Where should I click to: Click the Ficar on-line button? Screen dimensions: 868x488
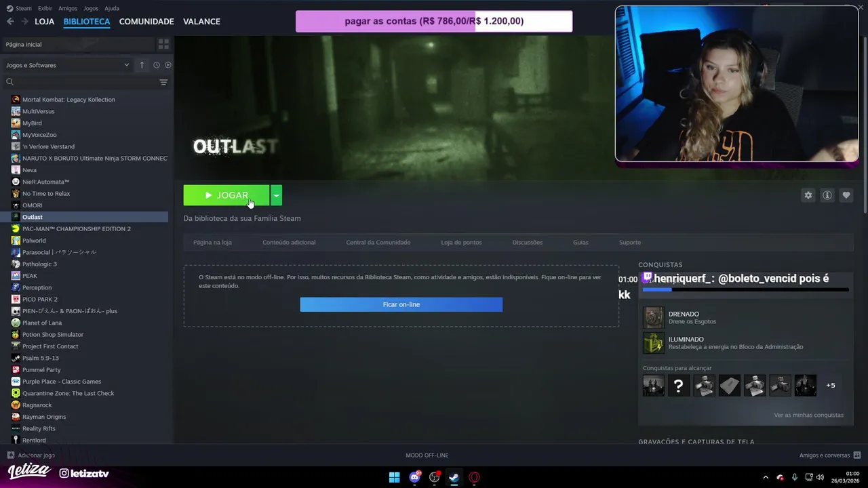[x=401, y=304]
